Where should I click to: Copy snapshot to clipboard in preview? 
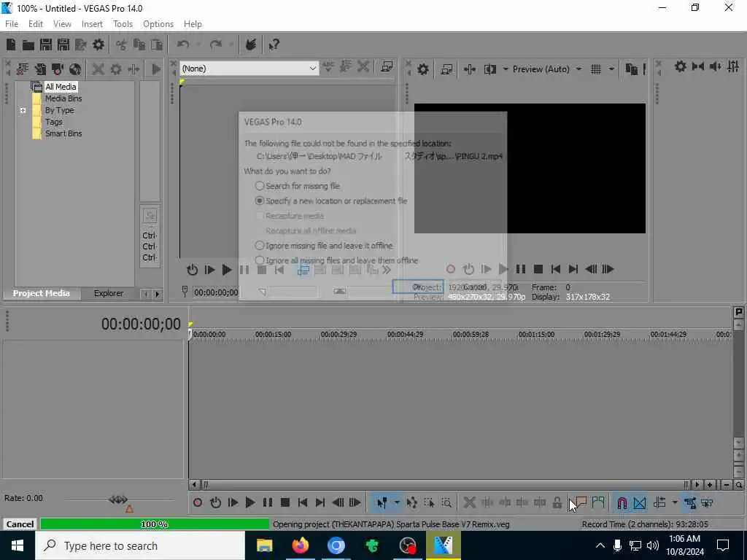coord(631,69)
